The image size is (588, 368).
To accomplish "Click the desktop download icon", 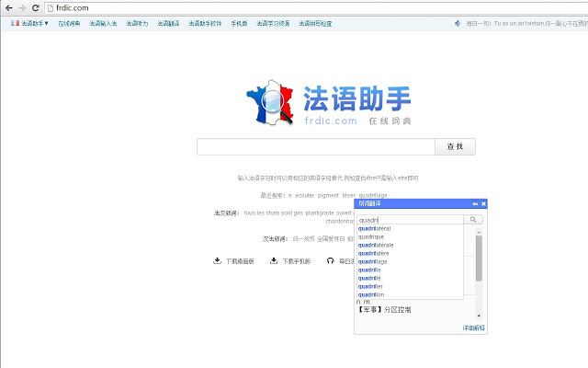I will [x=217, y=260].
